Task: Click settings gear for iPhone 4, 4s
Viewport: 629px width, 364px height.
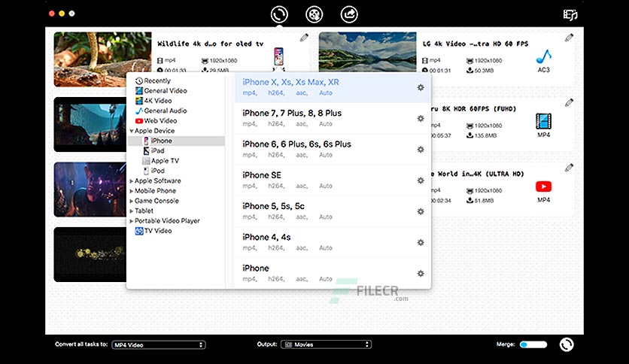Action: (421, 242)
